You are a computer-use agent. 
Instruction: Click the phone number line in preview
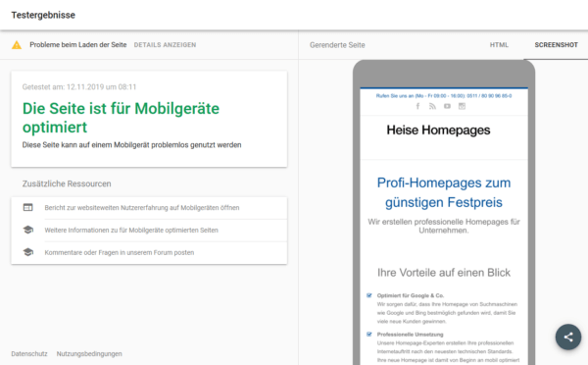tap(444, 96)
